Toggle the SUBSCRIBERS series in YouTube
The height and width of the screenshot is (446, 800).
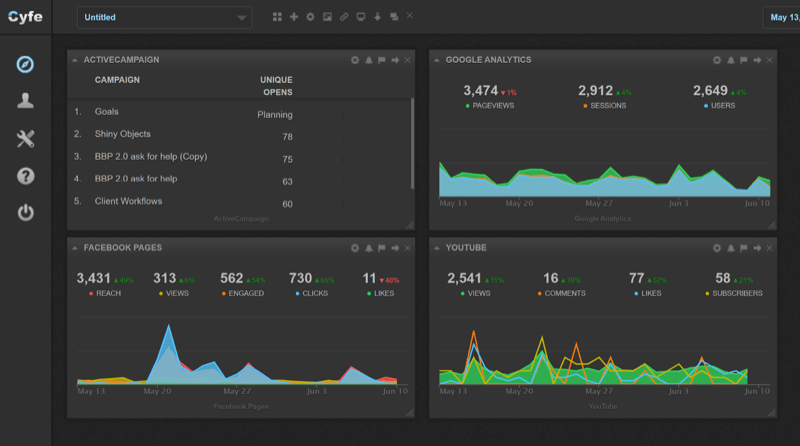(x=734, y=293)
